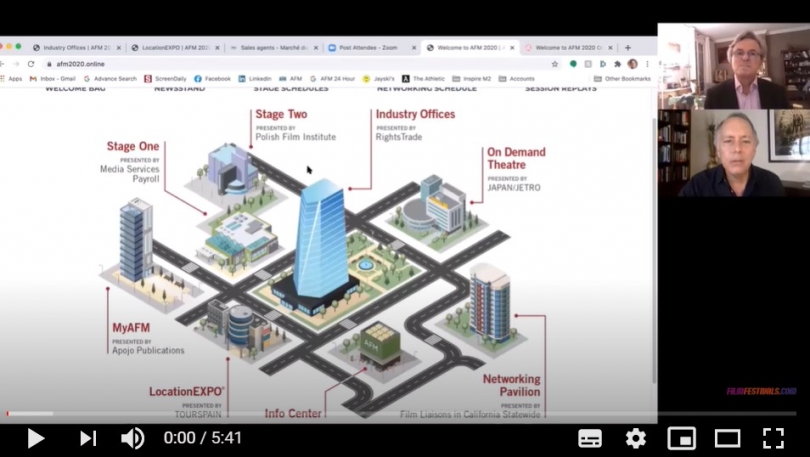
Task: Seek on the video progress bar
Action: pyautogui.click(x=401, y=414)
